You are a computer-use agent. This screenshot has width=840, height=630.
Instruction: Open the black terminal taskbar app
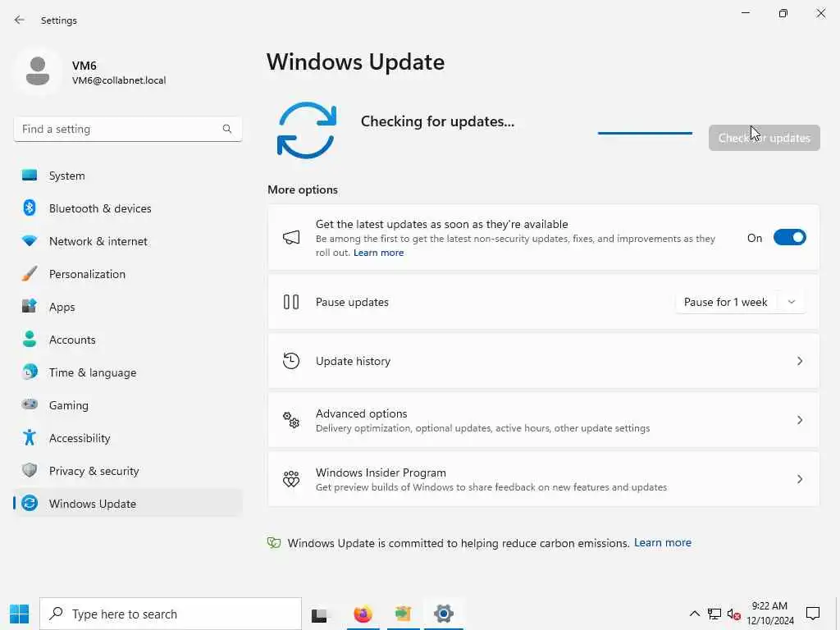(319, 614)
